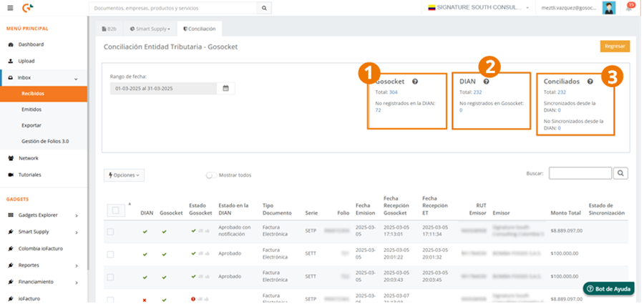
Task: Click Sincronizados desde la DIAN 0 link
Action: pos(559,110)
